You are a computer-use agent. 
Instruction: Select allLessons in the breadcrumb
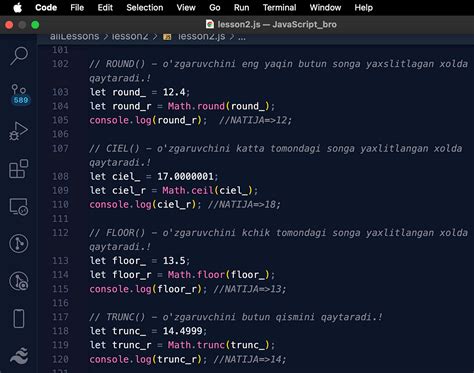[74, 36]
